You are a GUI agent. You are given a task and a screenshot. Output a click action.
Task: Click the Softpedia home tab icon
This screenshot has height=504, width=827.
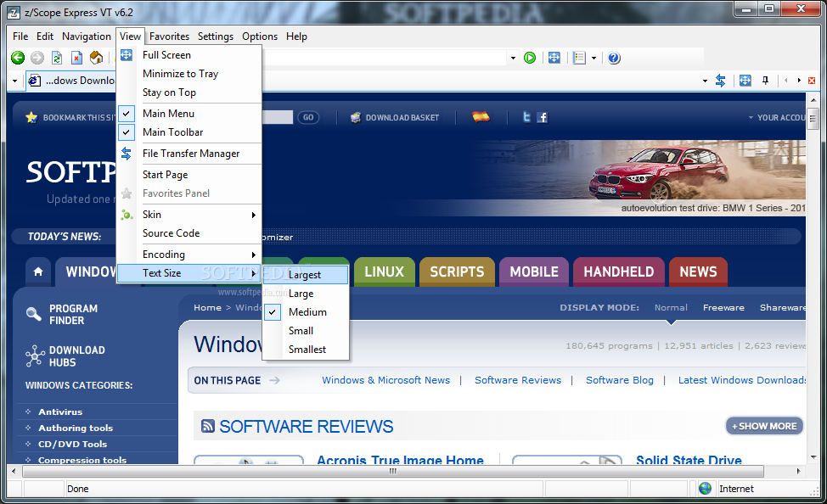coord(38,272)
